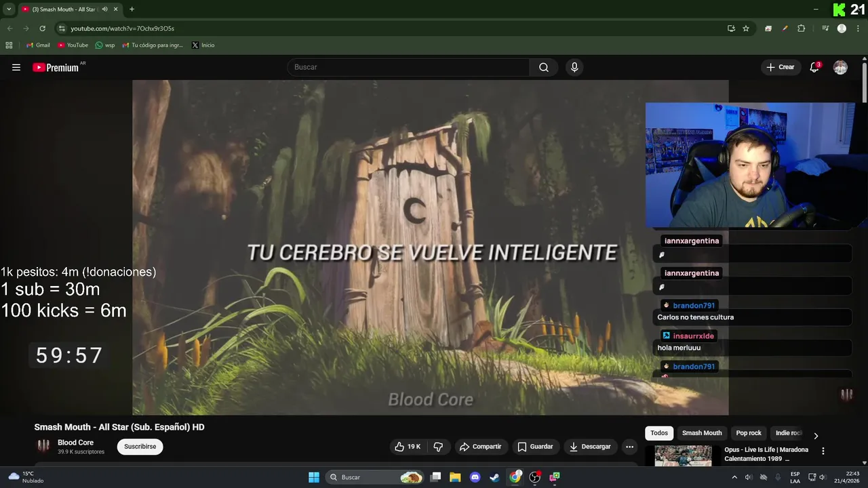Screen dimensions: 868x488
Task: Select the Todos filter chip
Action: tap(659, 433)
